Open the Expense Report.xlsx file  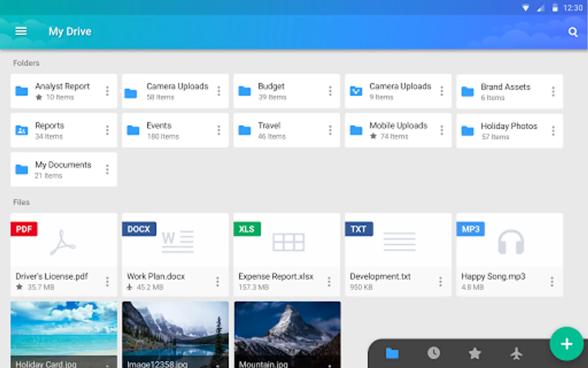(287, 254)
